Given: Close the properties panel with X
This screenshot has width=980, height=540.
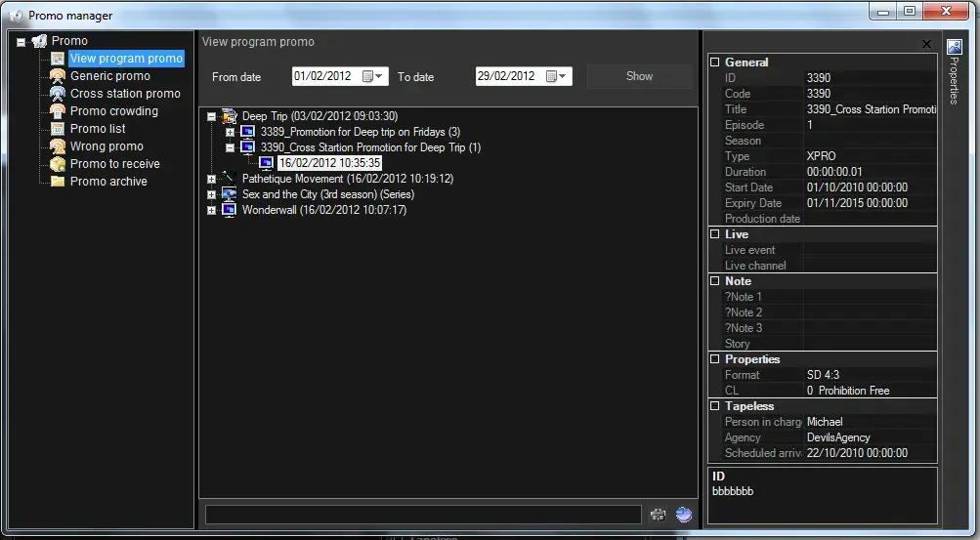Looking at the screenshot, I should pyautogui.click(x=926, y=44).
